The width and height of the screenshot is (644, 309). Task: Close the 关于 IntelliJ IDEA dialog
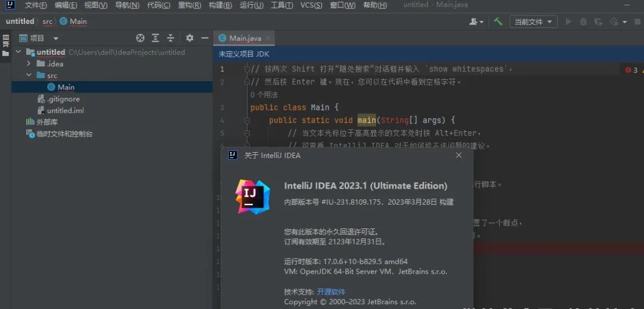coord(459,155)
